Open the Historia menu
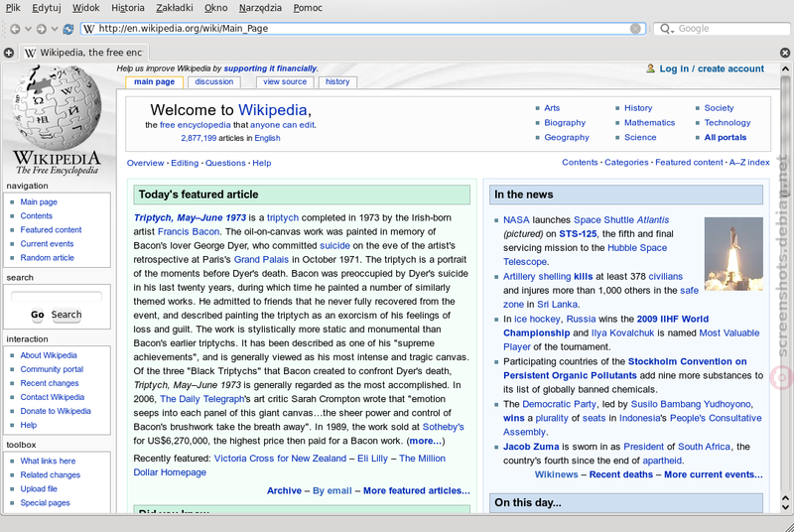The width and height of the screenshot is (794, 532). 128,8
